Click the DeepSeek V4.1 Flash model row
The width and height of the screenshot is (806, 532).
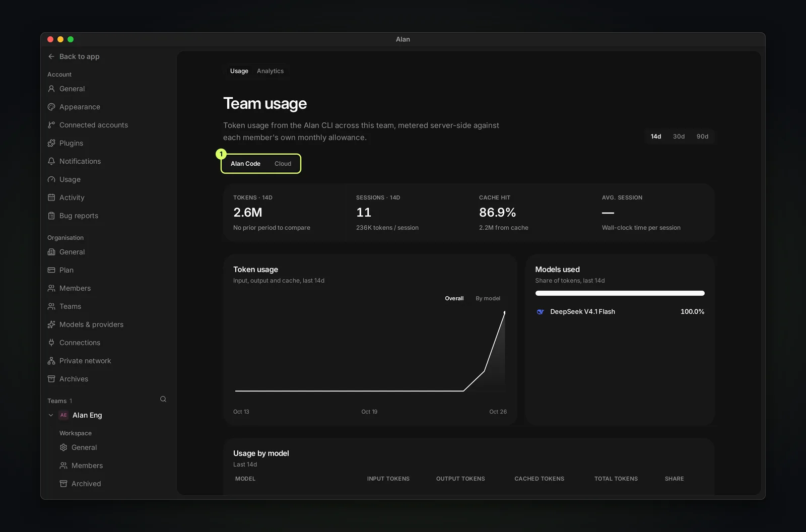(620, 312)
